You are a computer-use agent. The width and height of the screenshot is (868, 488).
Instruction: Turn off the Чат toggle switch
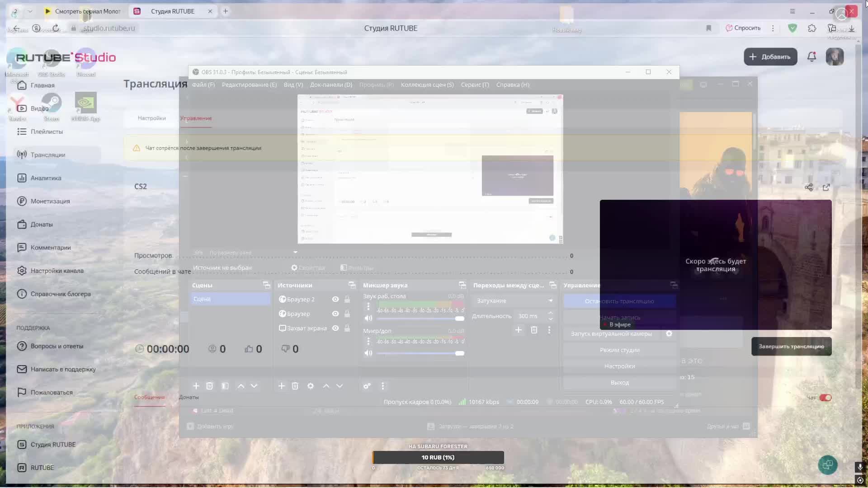tap(826, 398)
